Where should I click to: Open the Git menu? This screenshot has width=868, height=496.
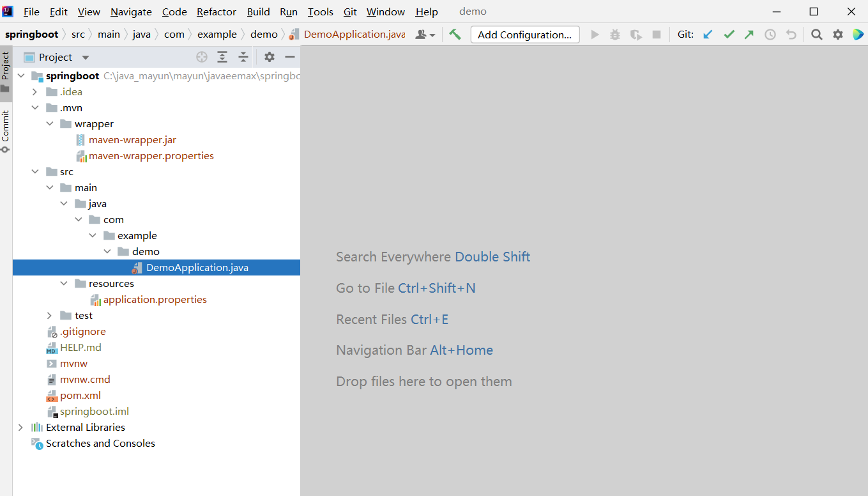350,12
